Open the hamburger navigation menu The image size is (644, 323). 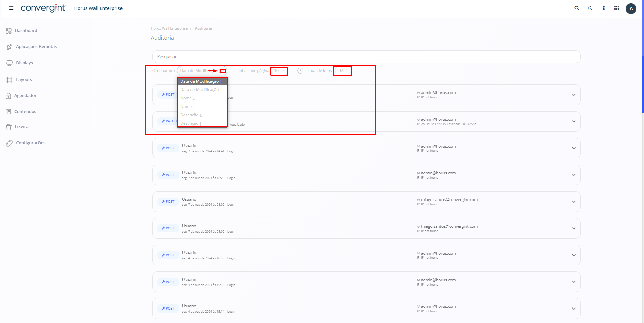(11, 8)
